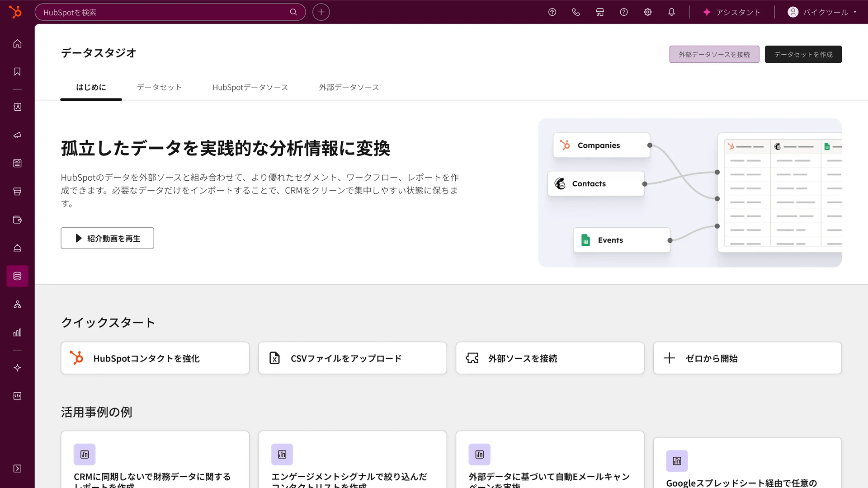This screenshot has width=868, height=488.
Task: Select the highlighted Data Studio database icon
Action: 17,276
